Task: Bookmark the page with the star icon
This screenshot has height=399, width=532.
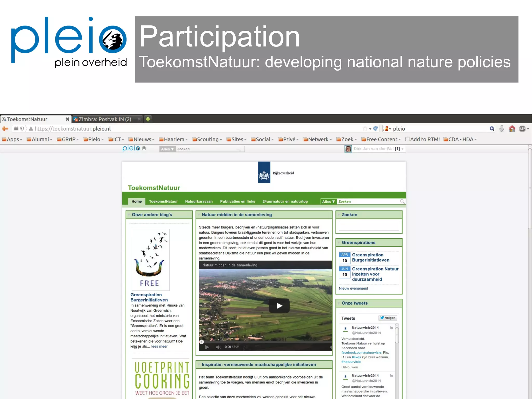Action: tap(365, 129)
